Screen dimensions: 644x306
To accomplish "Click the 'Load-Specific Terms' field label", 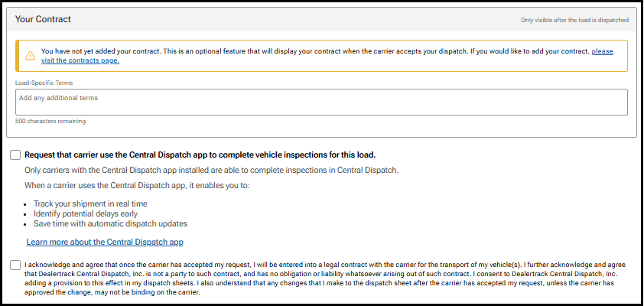I will tap(44, 83).
